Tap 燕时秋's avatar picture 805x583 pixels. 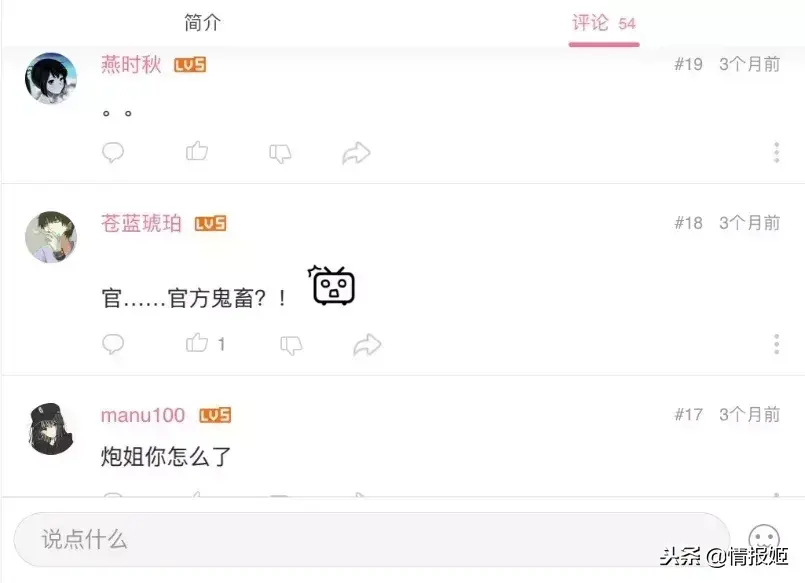pyautogui.click(x=51, y=78)
